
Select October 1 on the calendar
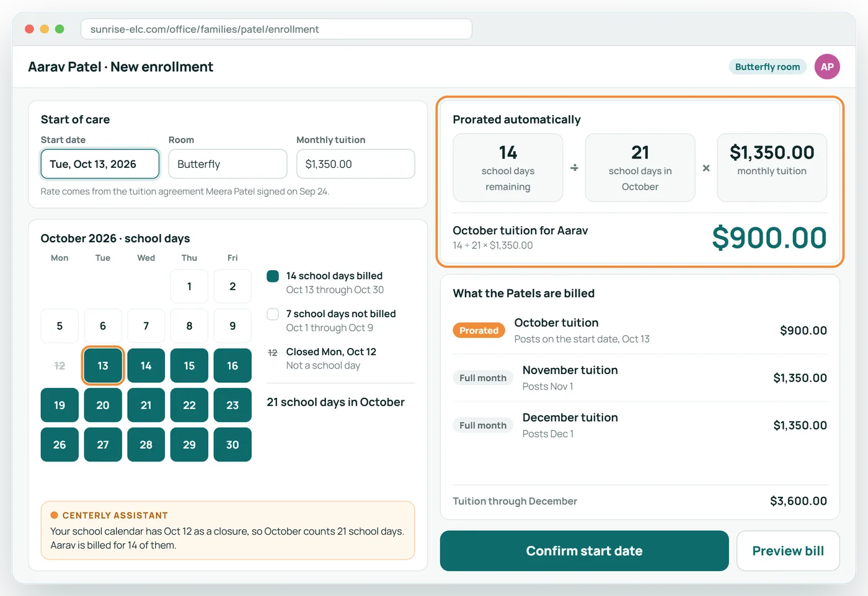pyautogui.click(x=189, y=286)
